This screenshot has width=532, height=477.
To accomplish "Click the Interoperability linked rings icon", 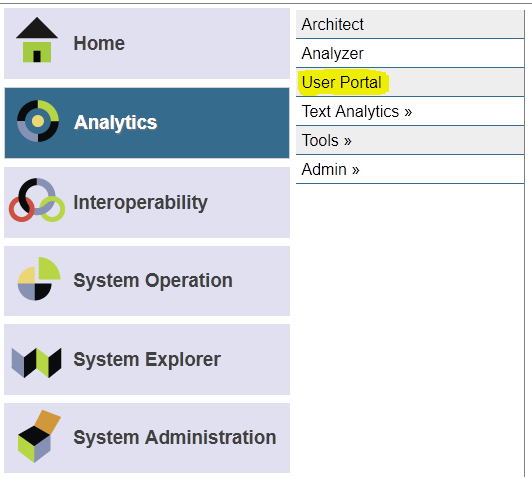I will 37,200.
